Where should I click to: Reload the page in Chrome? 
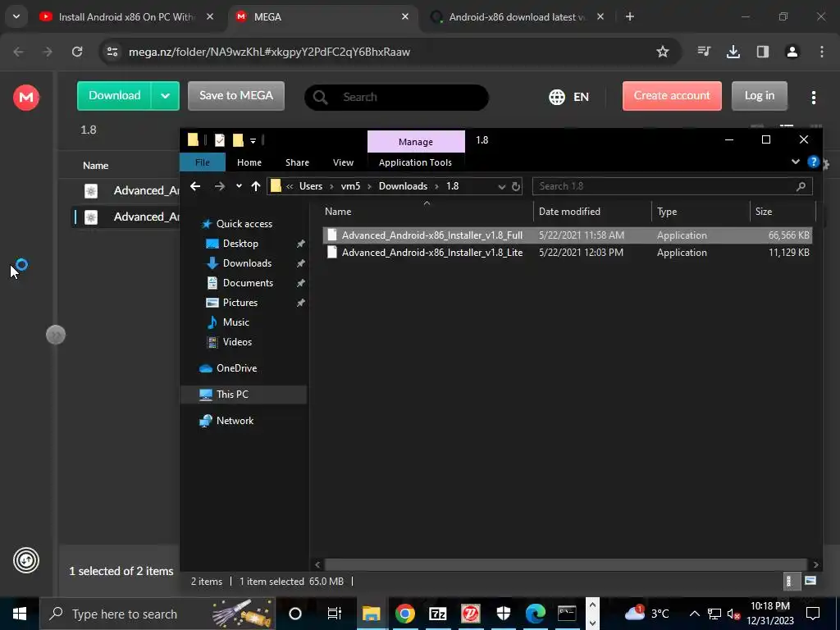77,52
